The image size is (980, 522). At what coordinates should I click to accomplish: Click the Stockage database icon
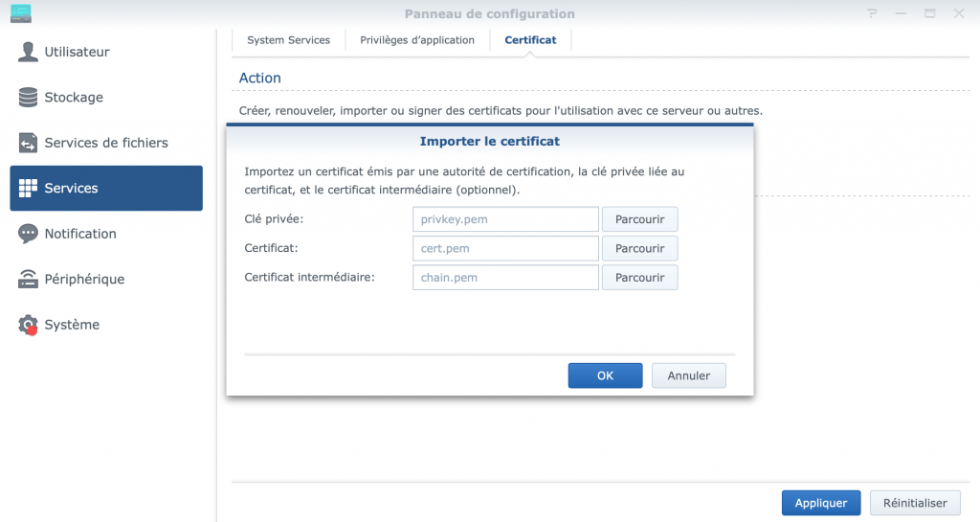pos(29,98)
